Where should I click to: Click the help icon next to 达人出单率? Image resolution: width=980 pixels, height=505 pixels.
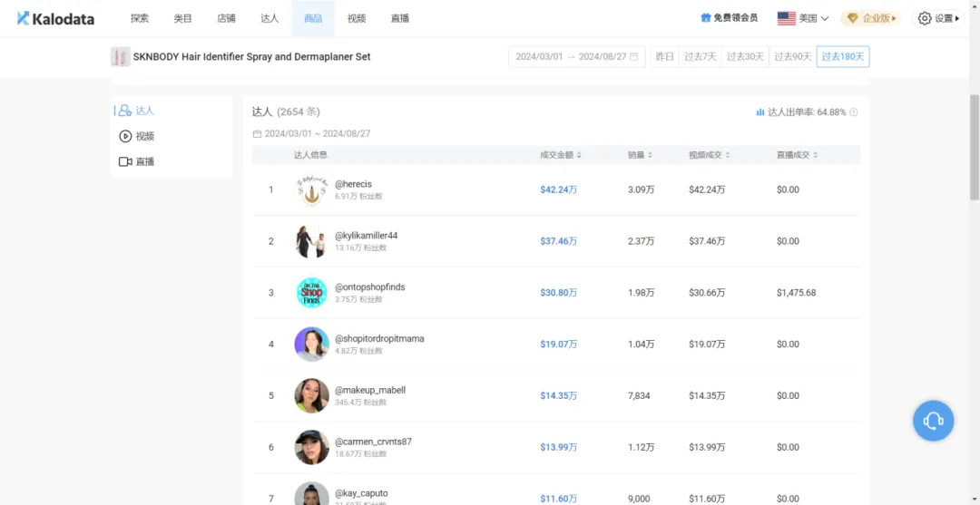[x=854, y=112]
